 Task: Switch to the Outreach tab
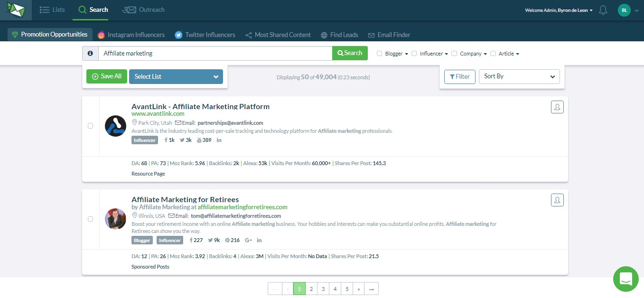pos(143,9)
